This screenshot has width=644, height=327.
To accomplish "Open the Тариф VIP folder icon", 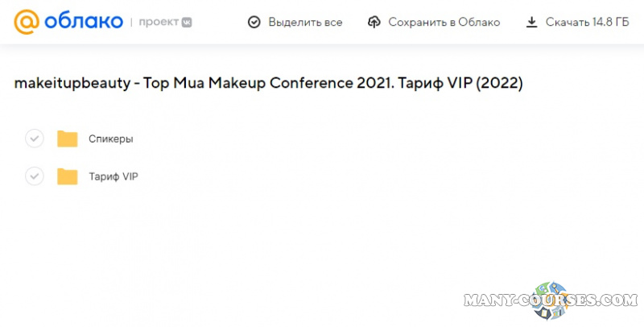I will tap(67, 176).
